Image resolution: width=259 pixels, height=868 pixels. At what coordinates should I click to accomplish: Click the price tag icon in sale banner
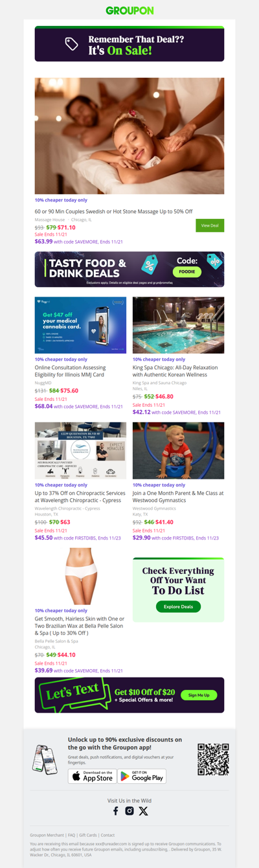(x=72, y=44)
